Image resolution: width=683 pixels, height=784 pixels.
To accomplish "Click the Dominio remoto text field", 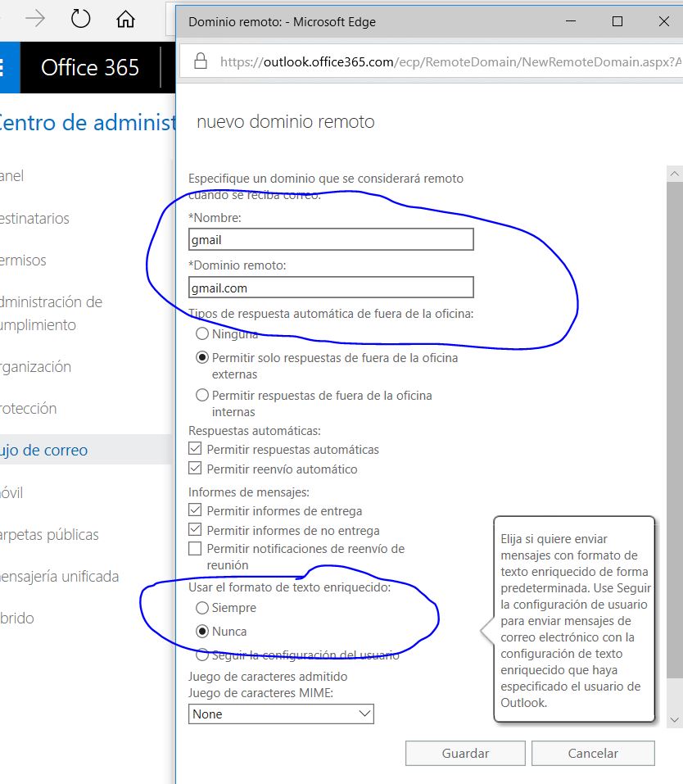I will click(x=331, y=288).
